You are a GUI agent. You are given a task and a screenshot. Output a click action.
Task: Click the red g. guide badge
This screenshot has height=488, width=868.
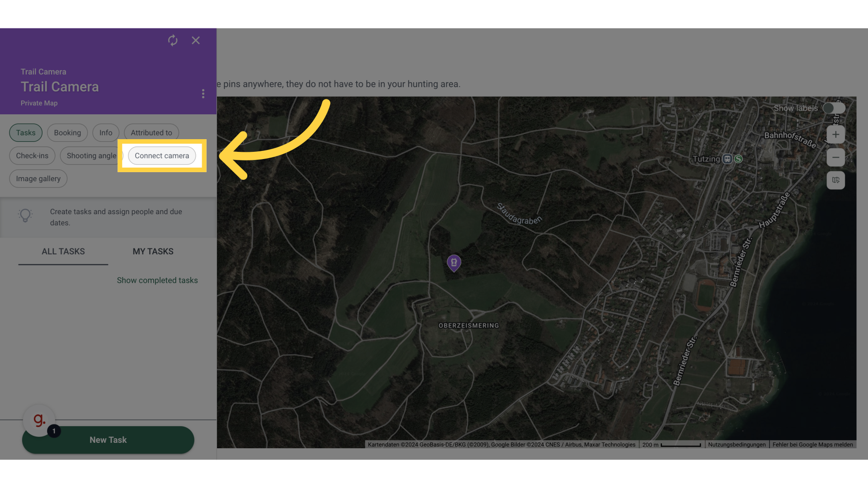[39, 420]
